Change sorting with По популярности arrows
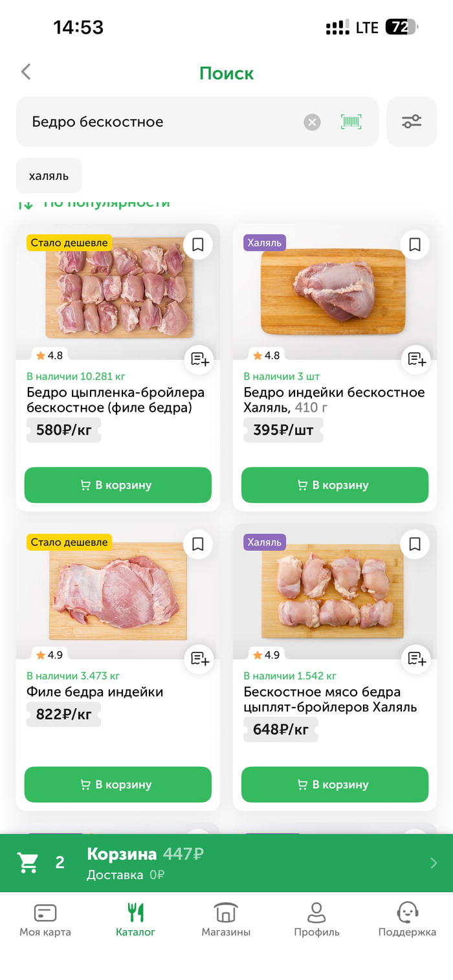The image size is (453, 980). [27, 202]
